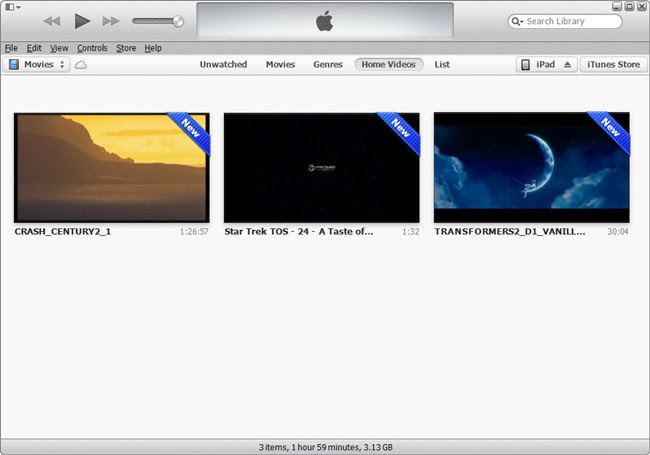Switch to the List view tab
Image resolution: width=650 pixels, height=455 pixels.
[x=442, y=65]
